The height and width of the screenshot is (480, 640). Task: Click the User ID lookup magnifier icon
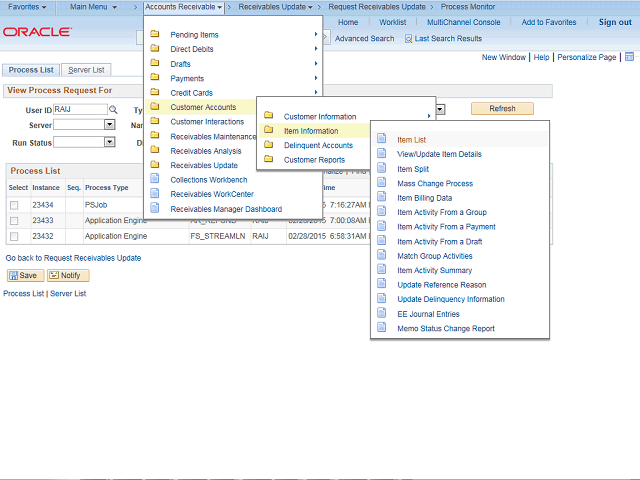[113, 110]
